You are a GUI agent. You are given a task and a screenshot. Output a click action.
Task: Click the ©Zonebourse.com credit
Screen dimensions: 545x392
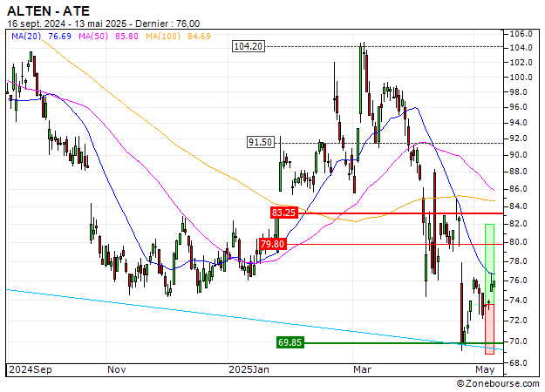tap(498, 383)
